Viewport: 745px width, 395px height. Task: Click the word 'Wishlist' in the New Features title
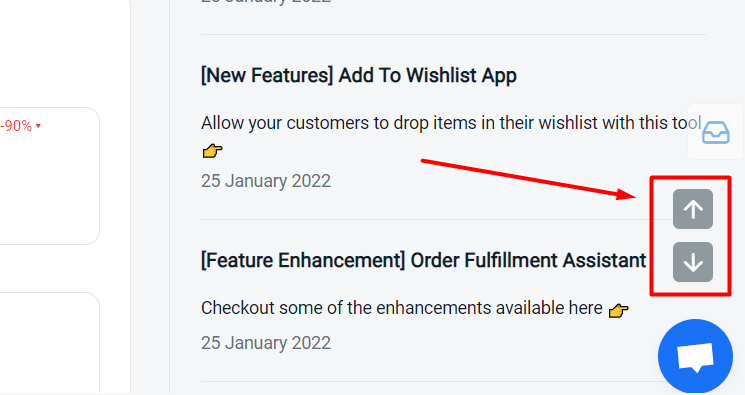coord(441,75)
